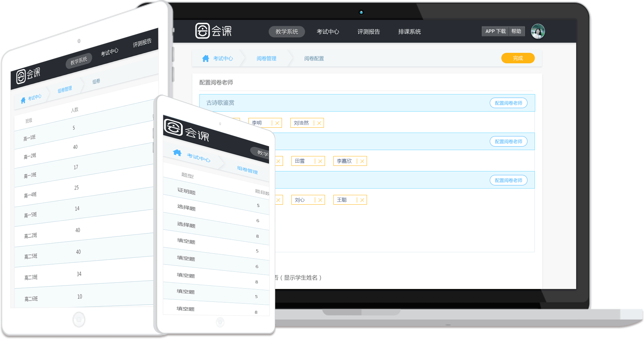Remove teacher 刘心 with its X icon
This screenshot has height=339, width=644.
320,200
